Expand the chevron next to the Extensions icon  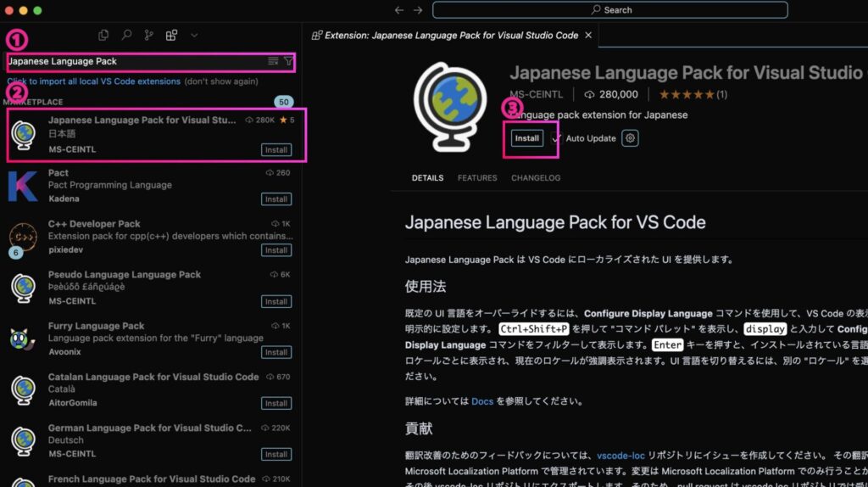[x=194, y=35]
